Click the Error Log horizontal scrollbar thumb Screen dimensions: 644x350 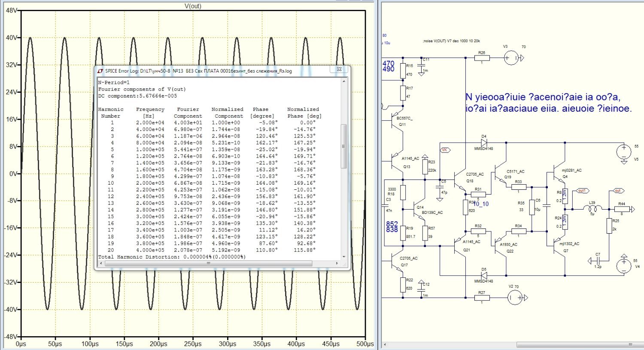pyautogui.click(x=208, y=263)
